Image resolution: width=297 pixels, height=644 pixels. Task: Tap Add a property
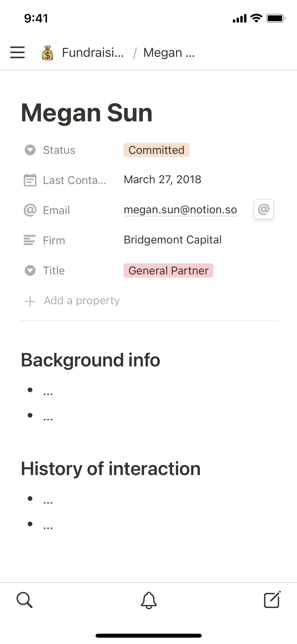82,301
